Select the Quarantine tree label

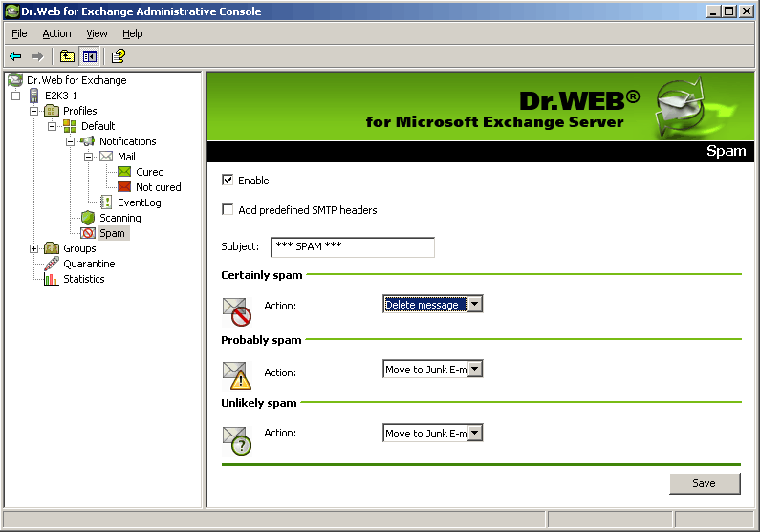click(x=89, y=264)
